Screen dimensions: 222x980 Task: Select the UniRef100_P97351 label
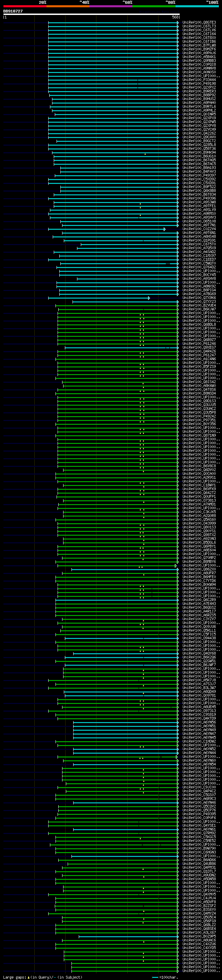(199, 420)
